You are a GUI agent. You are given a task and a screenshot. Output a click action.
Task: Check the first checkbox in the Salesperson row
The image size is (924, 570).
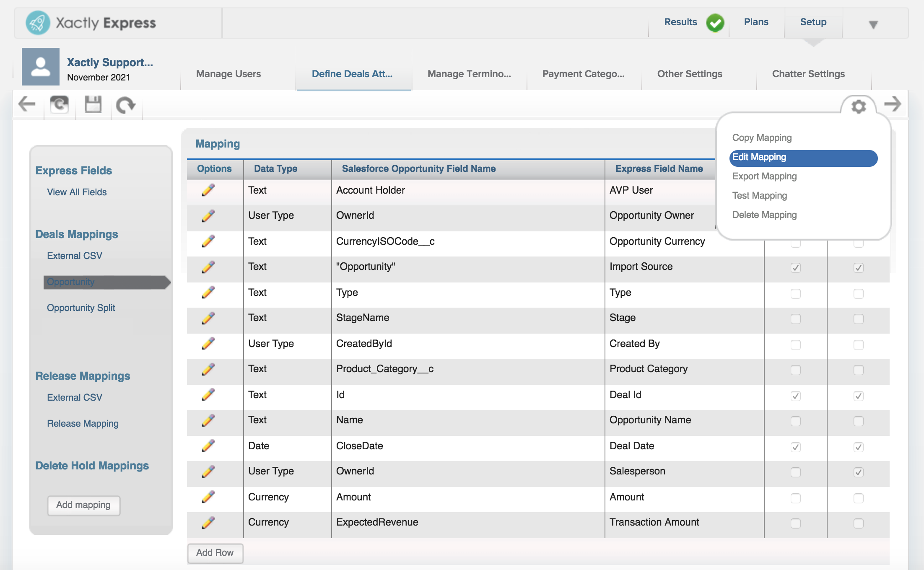tap(796, 472)
